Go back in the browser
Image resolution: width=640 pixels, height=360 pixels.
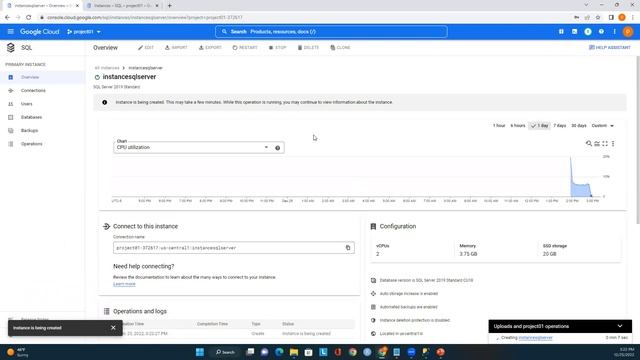point(7,18)
